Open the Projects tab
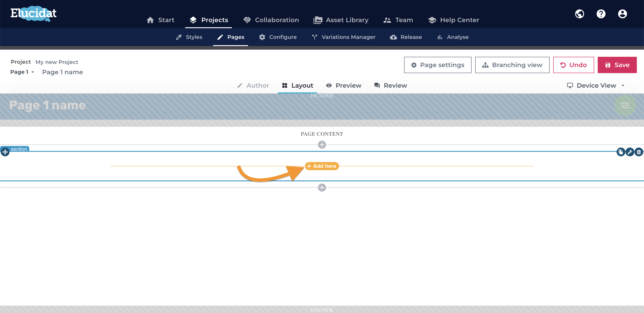The height and width of the screenshot is (313, 644). point(208,20)
